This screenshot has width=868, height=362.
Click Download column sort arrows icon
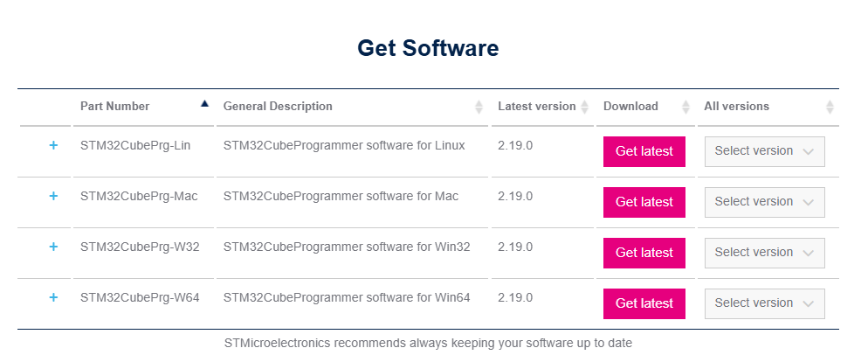[685, 107]
